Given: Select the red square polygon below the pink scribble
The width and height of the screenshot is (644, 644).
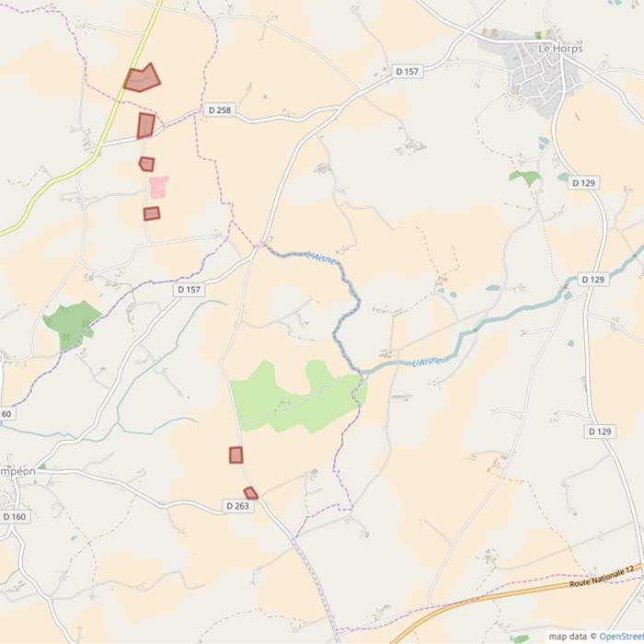Looking at the screenshot, I should (x=152, y=213).
